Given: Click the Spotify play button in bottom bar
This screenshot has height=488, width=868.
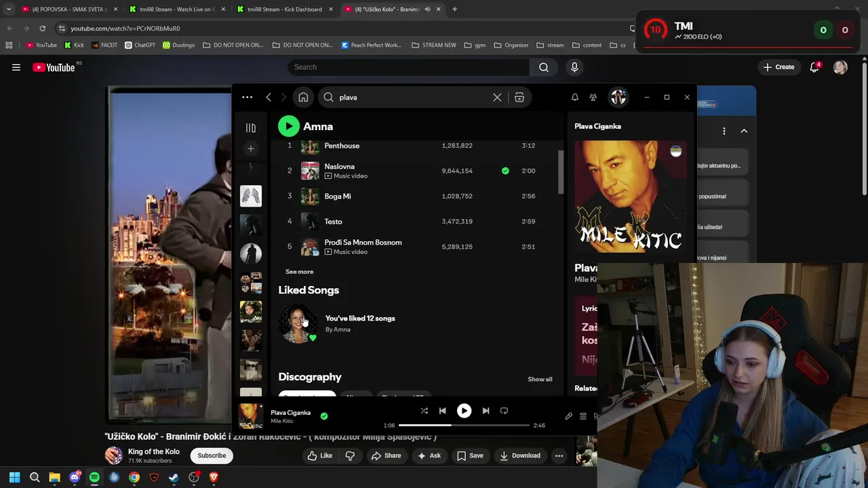Looking at the screenshot, I should point(464,411).
